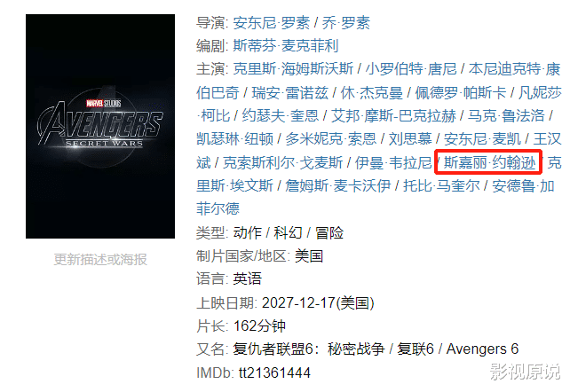This screenshot has width=570, height=392.
Task: Select cast member 瑞安·雷诺兹
Action: click(290, 93)
